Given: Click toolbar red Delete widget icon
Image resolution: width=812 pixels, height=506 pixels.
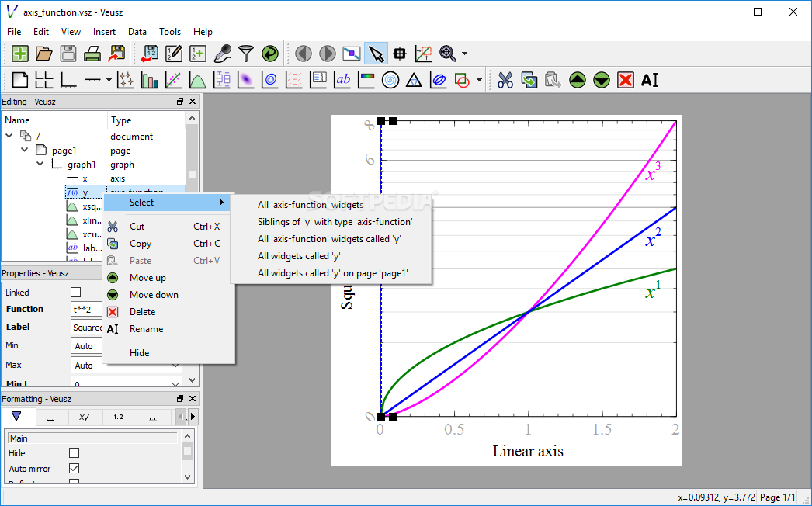Looking at the screenshot, I should tap(626, 80).
